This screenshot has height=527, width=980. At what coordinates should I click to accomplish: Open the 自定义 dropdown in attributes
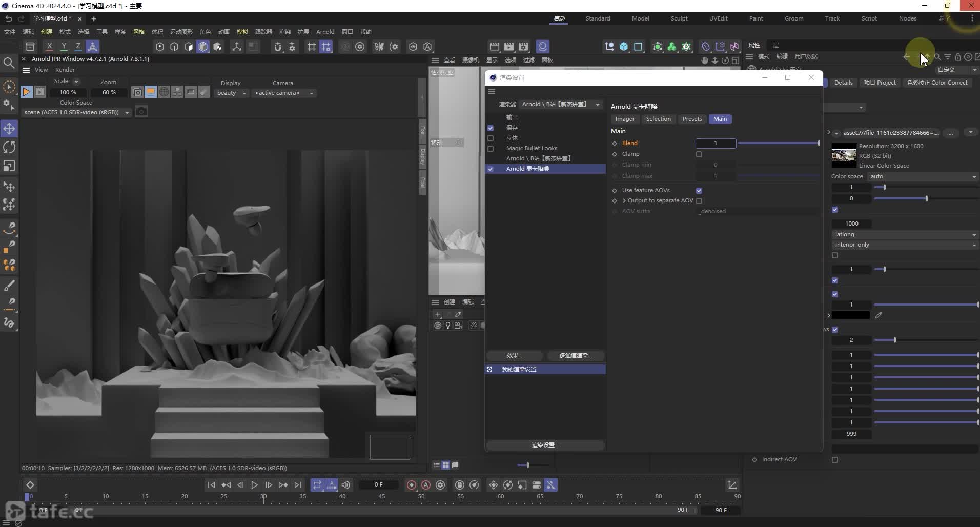(x=956, y=70)
